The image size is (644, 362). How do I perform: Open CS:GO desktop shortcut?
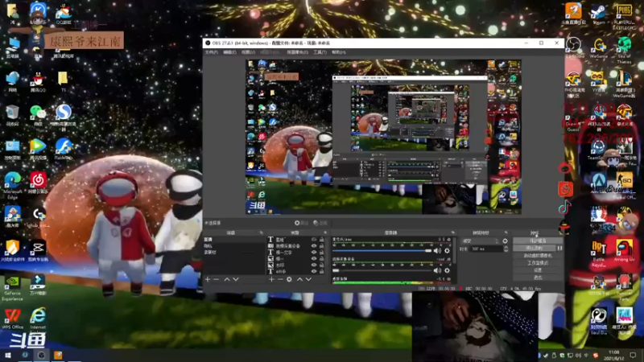[625, 185]
